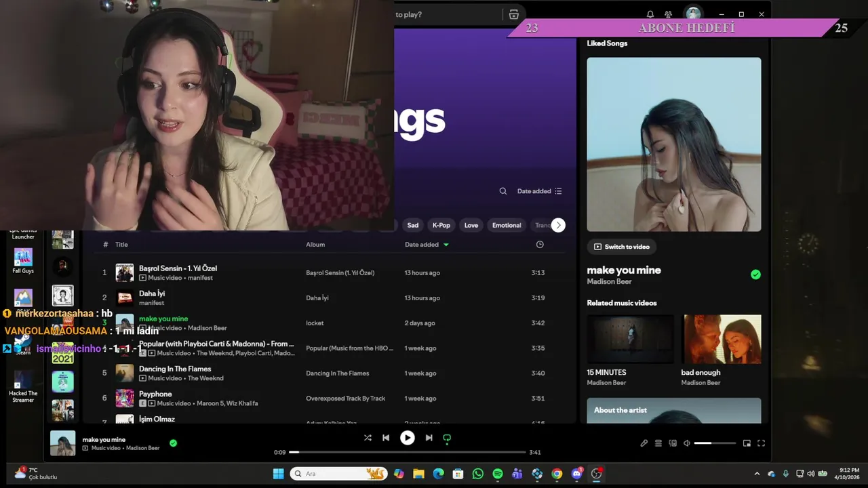The image size is (868, 488).
Task: Open the mini player
Action: pos(747,443)
